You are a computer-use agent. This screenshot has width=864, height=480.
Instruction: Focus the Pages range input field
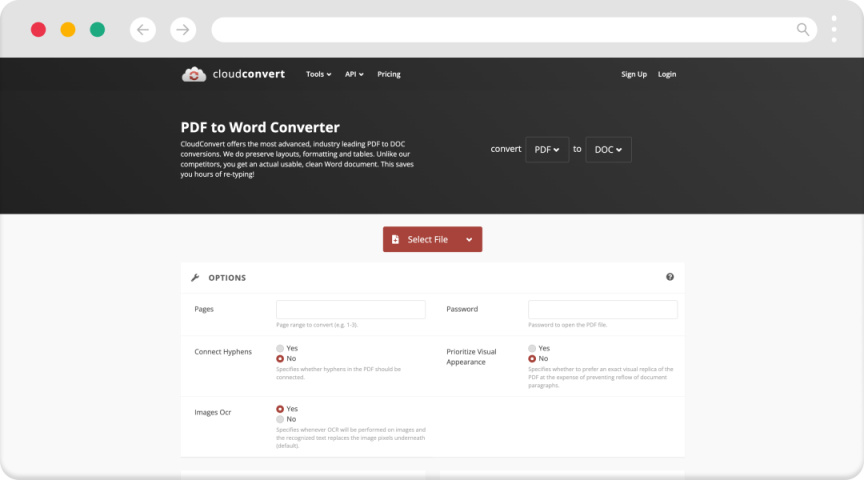[x=350, y=309]
